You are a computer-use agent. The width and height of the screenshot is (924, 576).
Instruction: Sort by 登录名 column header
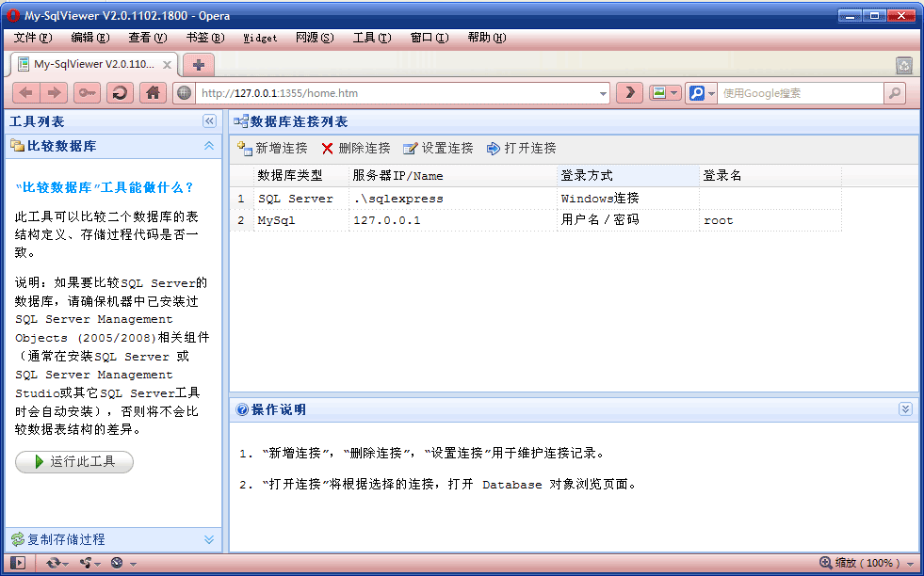(x=770, y=175)
